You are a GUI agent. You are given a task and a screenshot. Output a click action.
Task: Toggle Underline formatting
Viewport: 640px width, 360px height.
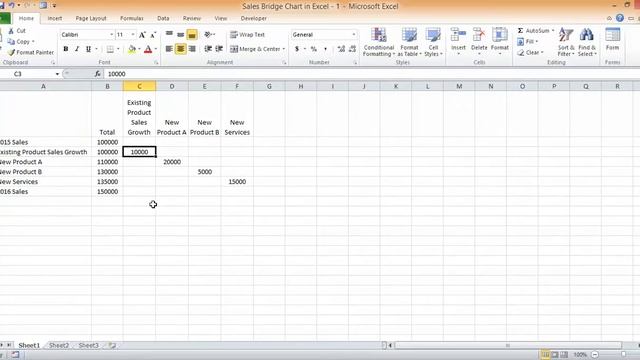88,49
